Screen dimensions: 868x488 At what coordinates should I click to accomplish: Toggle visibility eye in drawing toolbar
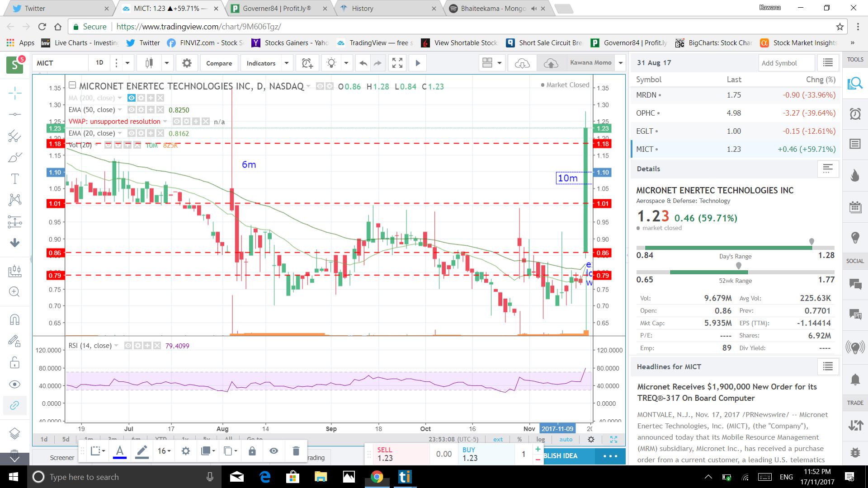[x=274, y=451]
